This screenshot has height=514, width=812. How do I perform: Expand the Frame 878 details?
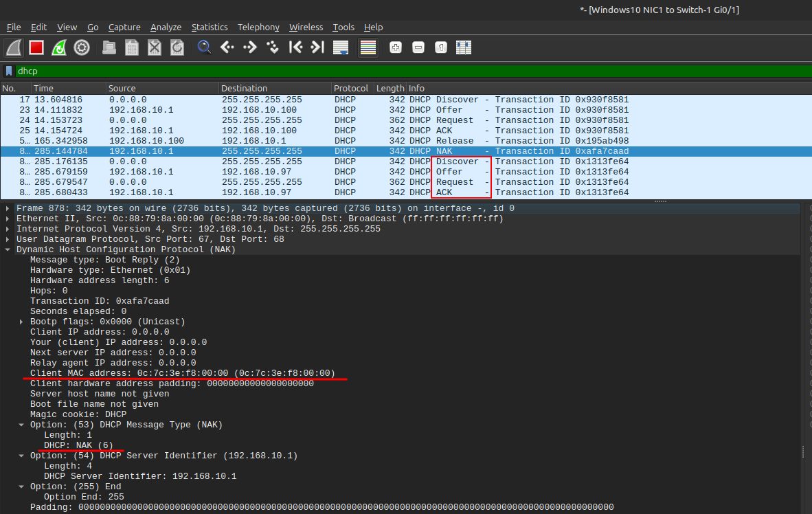click(x=8, y=208)
